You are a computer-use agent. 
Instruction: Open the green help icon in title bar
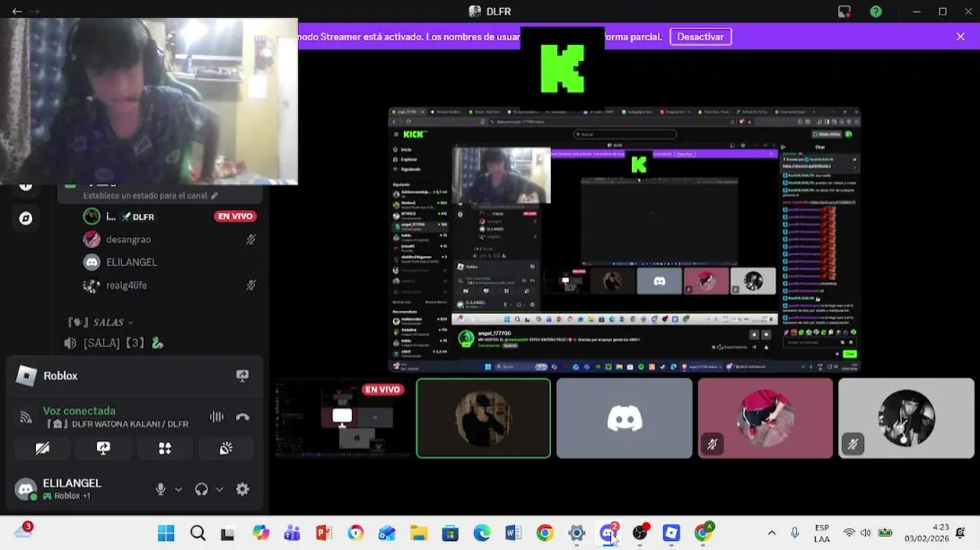coord(876,11)
